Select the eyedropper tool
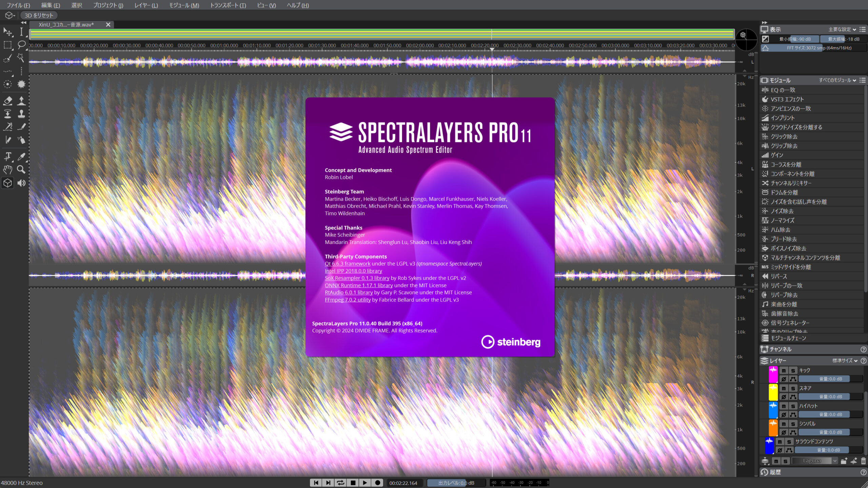The image size is (868, 488). 21,156
